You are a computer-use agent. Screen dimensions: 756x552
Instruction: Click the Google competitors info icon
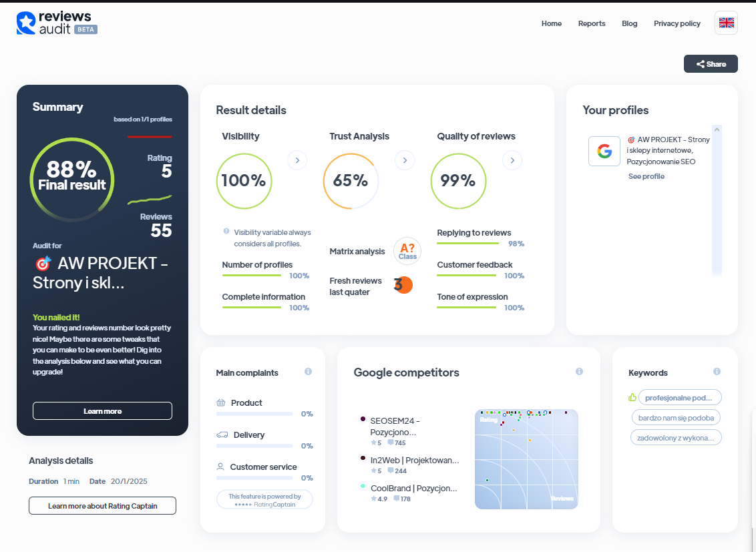(x=579, y=371)
